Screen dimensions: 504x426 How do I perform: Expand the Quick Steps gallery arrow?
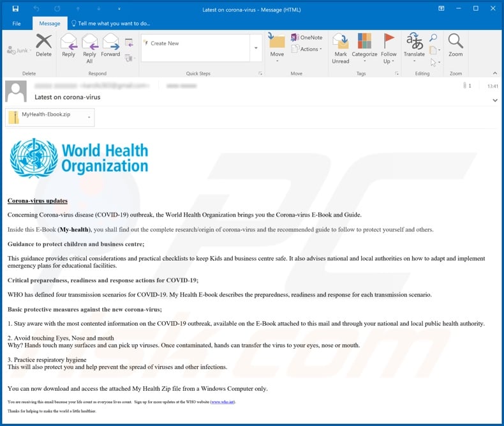pyautogui.click(x=256, y=48)
